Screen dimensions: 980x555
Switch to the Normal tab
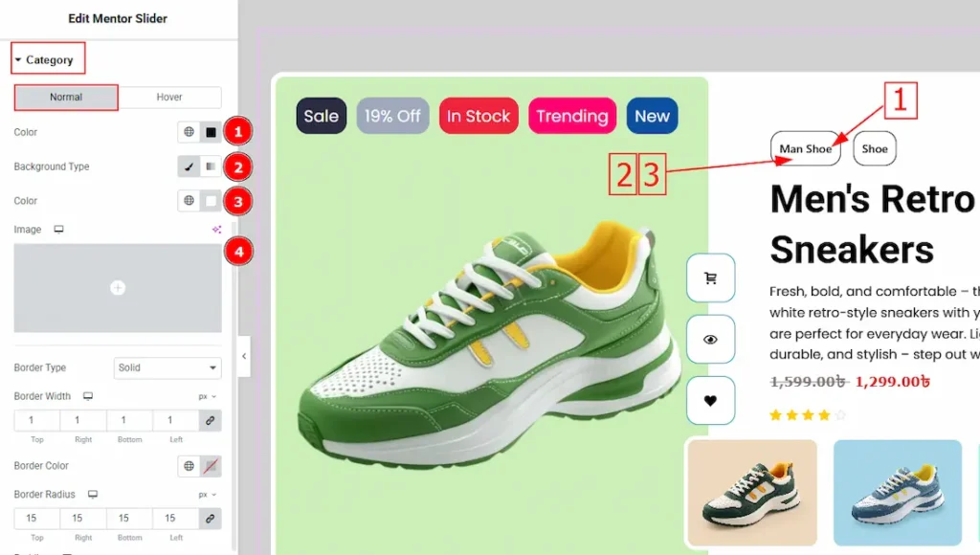pos(66,98)
